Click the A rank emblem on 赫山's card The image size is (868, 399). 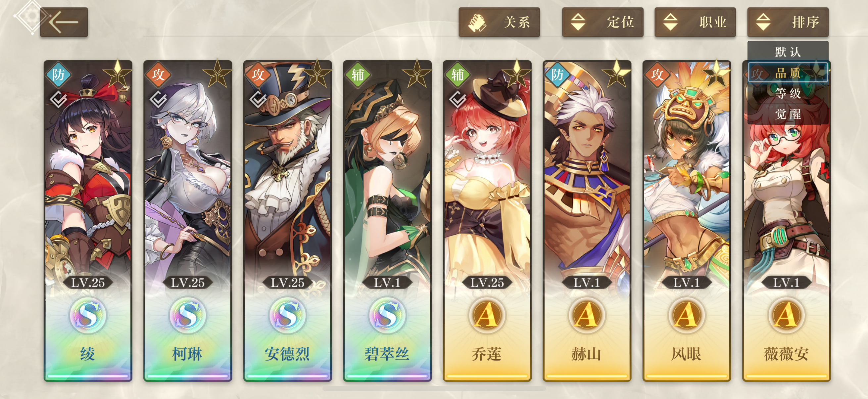(x=587, y=315)
